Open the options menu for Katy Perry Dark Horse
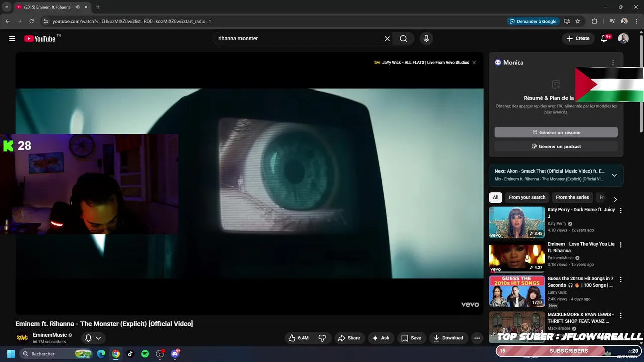Screen dimensions: 644x362 point(620,211)
